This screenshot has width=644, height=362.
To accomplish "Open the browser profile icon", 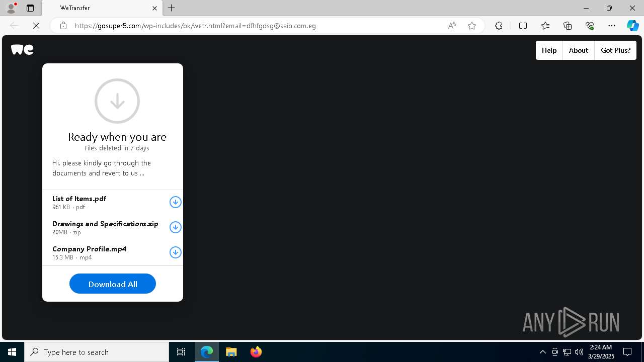I will pyautogui.click(x=11, y=8).
